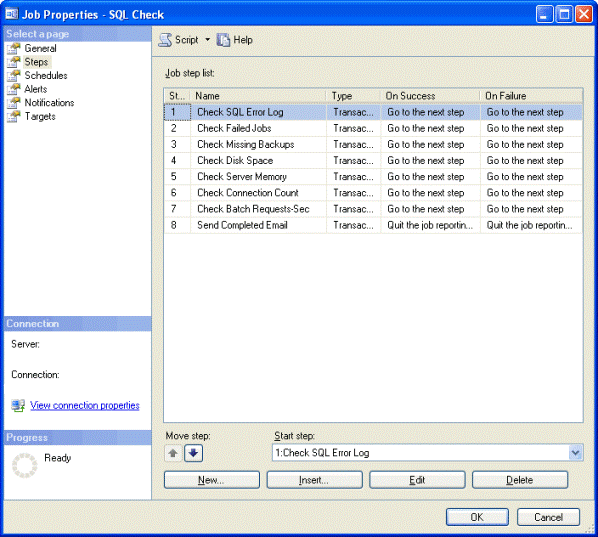The image size is (598, 537).
Task: Click On Failure cell of step 8
Action: click(x=531, y=225)
